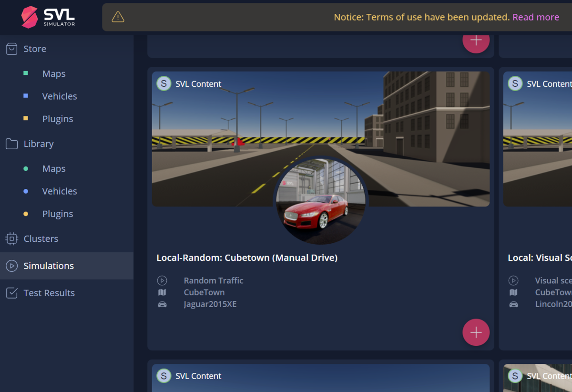Click car icon beside Lincoln vehicle
Image resolution: width=572 pixels, height=392 pixels.
pos(513,304)
